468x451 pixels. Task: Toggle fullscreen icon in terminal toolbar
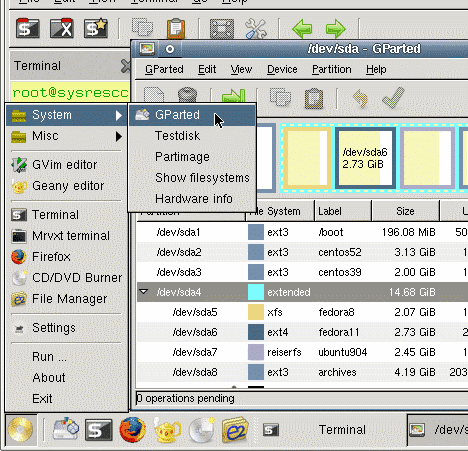pos(222,29)
